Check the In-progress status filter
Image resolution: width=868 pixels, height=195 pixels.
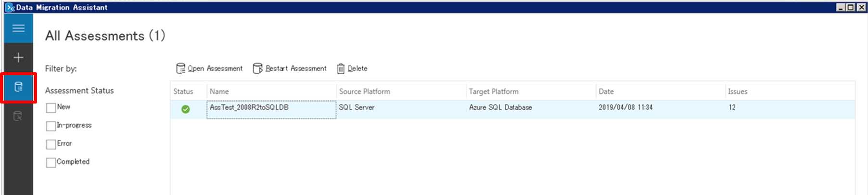pyautogui.click(x=51, y=126)
